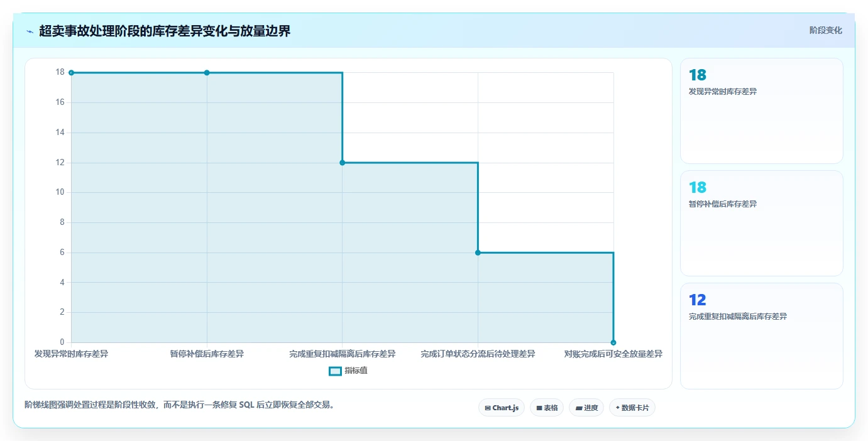Click the 数据卡片 chip sparkle icon
The width and height of the screenshot is (868, 441).
[x=617, y=408]
